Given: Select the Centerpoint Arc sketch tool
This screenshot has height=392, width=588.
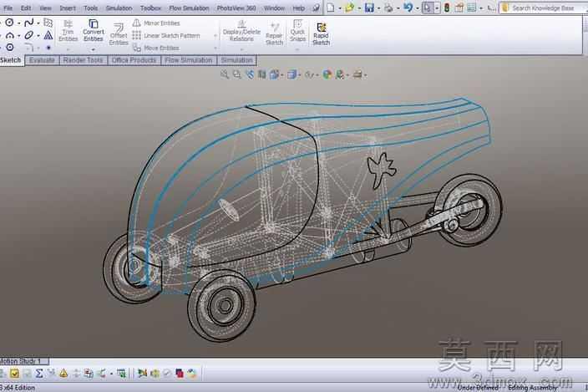Looking at the screenshot, I should click(9, 35).
